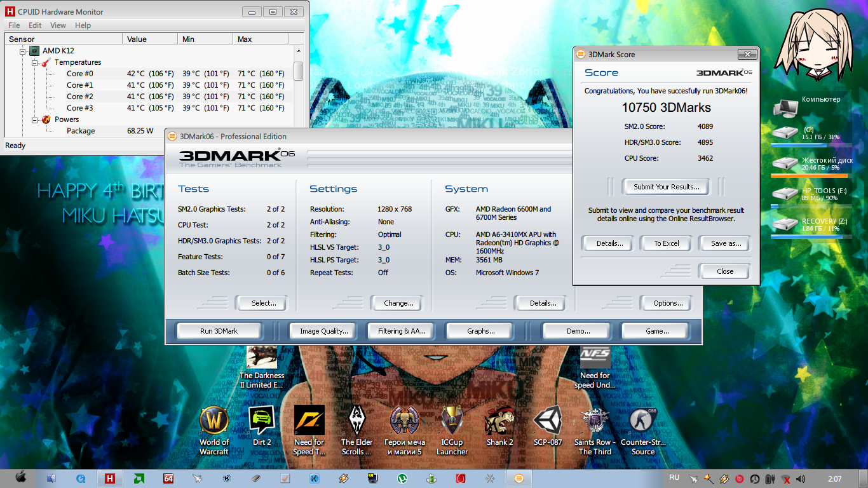Open Filtering & AA... options
The height and width of the screenshot is (488, 868).
pos(402,331)
